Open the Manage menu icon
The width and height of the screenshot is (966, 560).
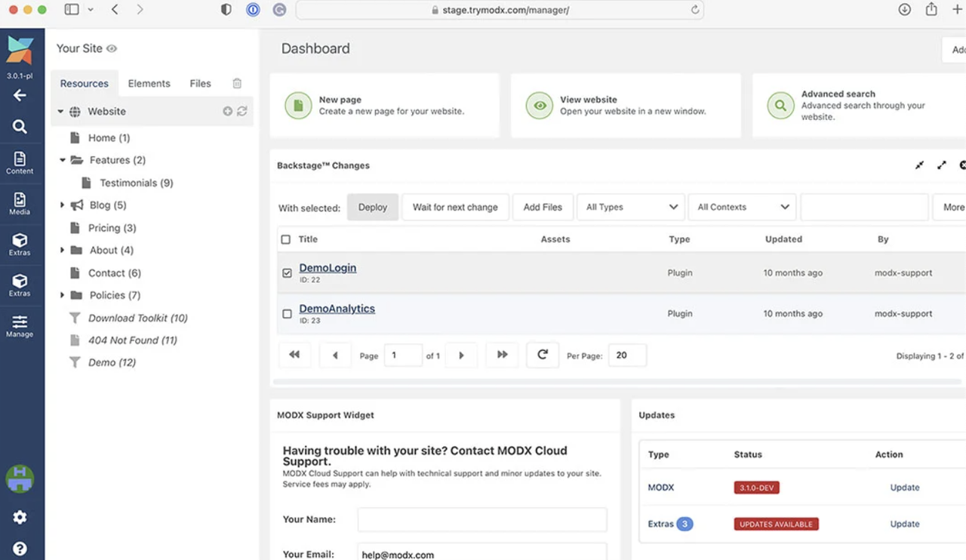coord(20,326)
